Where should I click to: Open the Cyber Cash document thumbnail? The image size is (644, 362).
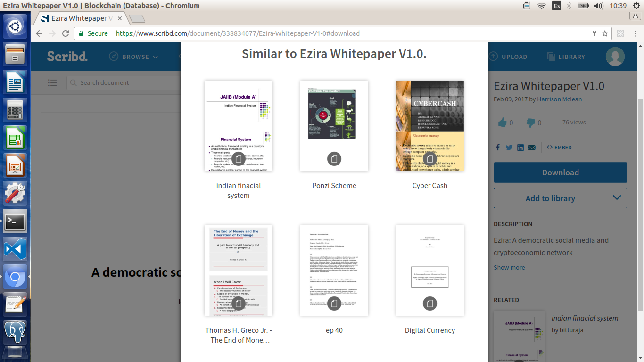(430, 126)
